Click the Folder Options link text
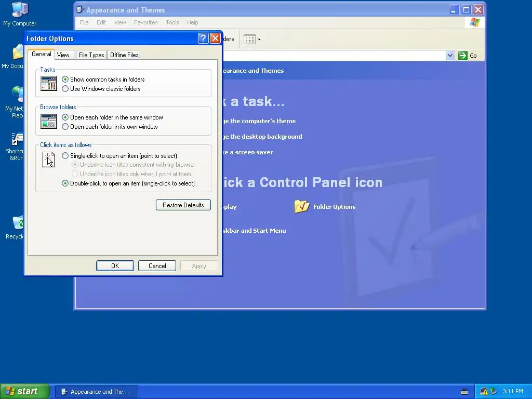Screen dimensions: 532x399 click(x=334, y=207)
